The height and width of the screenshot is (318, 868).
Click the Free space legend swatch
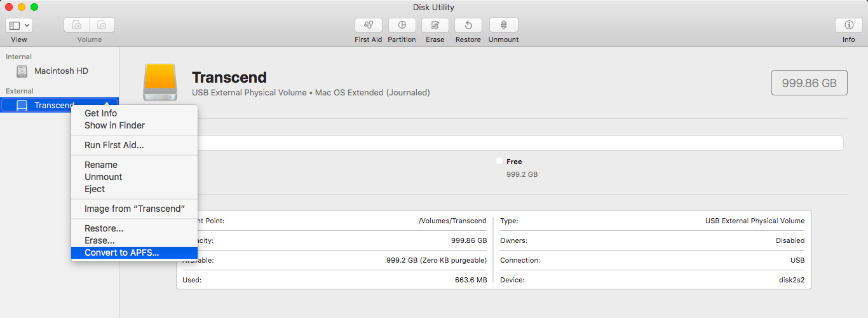(x=499, y=162)
